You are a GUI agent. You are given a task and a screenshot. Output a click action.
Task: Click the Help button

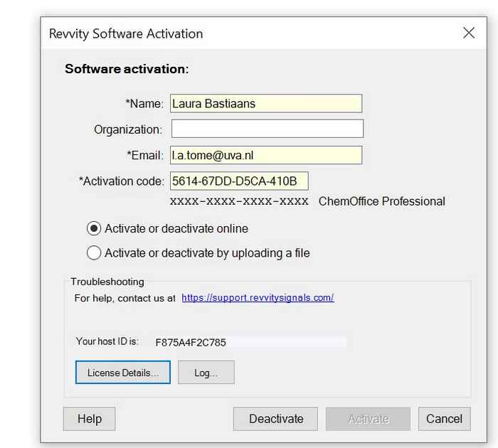(89, 419)
